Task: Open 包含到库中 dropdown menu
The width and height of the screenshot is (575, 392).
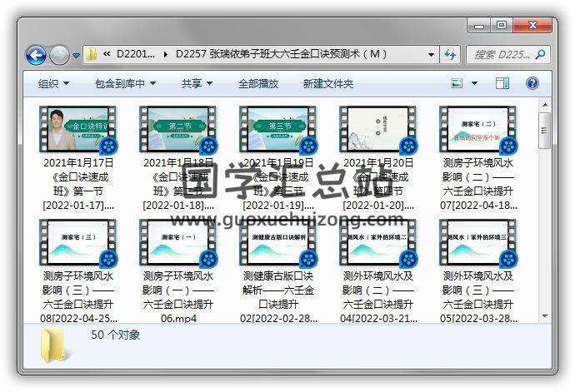Action: point(125,83)
